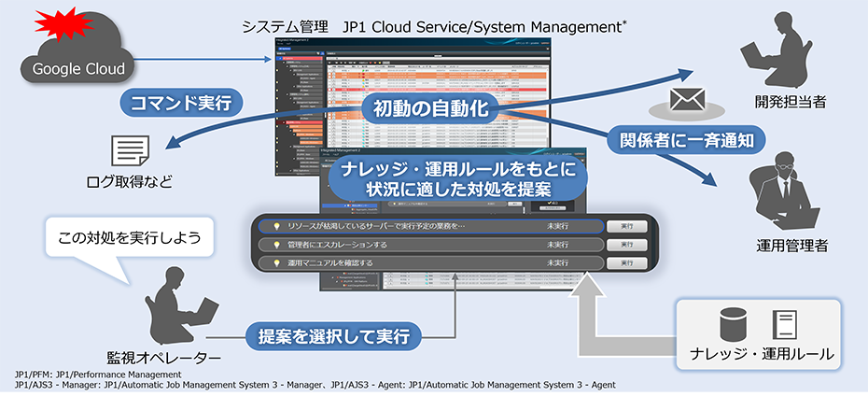868x396 pixels.
Task: Click the envelope mail notification icon
Action: tap(686, 99)
